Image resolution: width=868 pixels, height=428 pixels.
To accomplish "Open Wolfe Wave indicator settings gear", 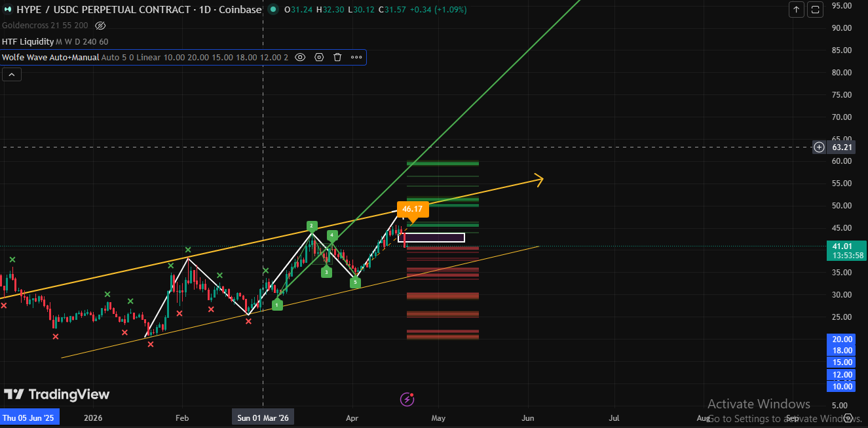I will (318, 57).
